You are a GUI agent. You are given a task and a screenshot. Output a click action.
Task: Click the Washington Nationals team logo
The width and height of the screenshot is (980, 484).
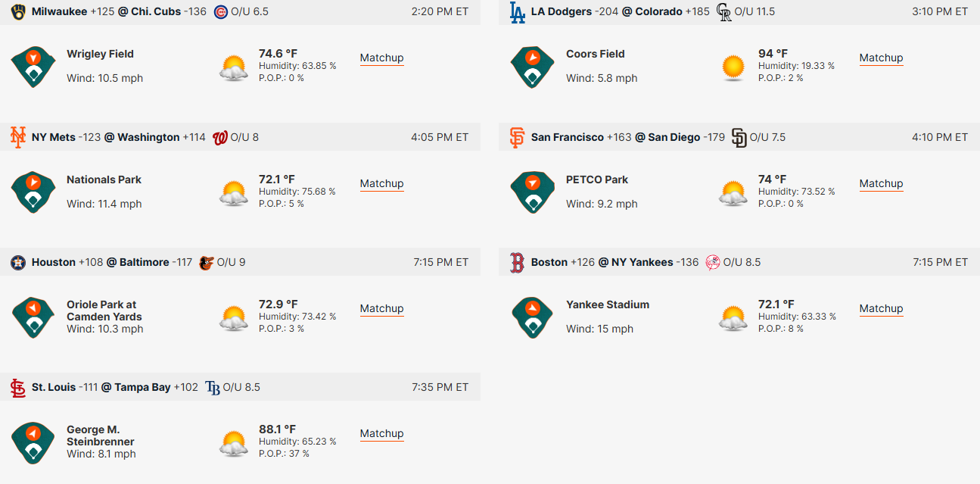point(220,137)
